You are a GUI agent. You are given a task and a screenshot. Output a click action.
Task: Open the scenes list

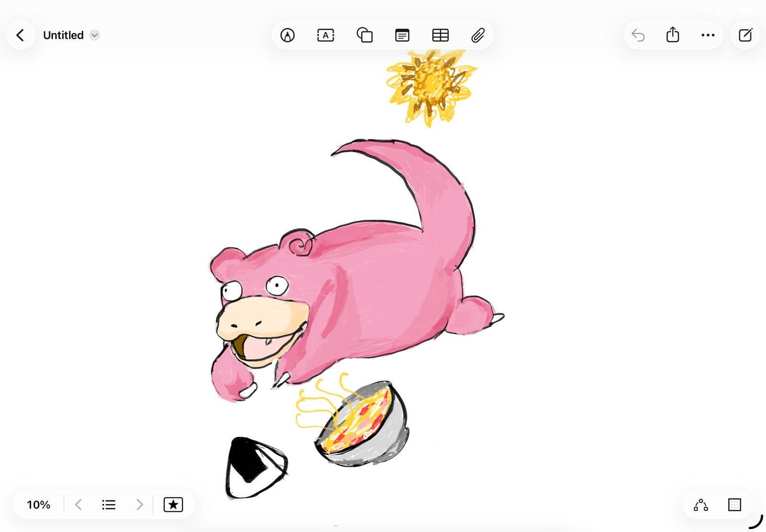[109, 505]
